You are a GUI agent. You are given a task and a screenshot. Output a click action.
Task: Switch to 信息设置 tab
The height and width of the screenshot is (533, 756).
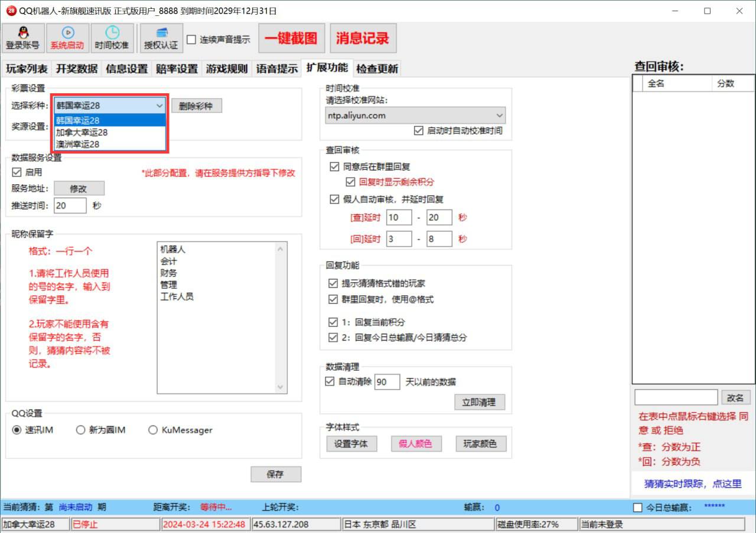pos(127,68)
